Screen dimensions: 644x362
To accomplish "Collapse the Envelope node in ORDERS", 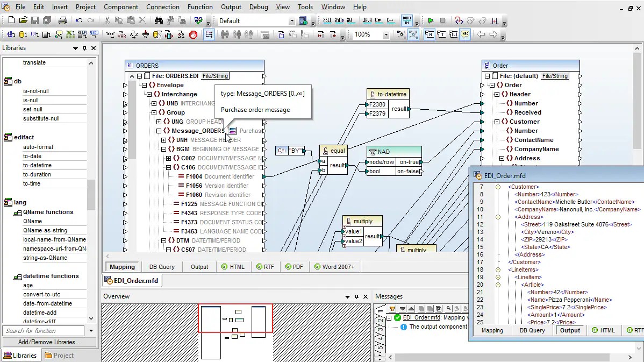I will (144, 85).
